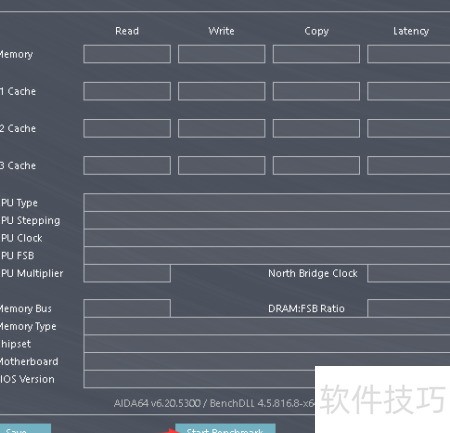Select the CPU Type information field

point(267,202)
